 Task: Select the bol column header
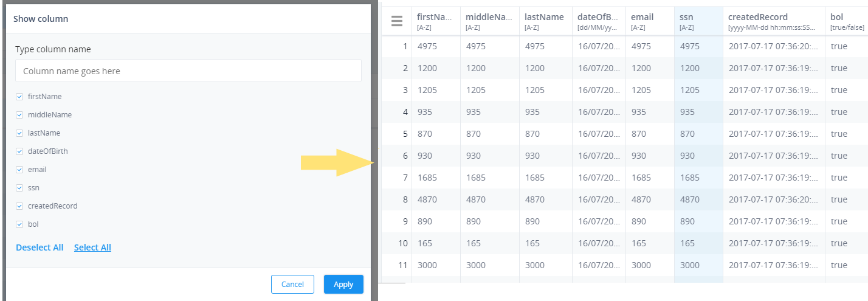click(847, 21)
